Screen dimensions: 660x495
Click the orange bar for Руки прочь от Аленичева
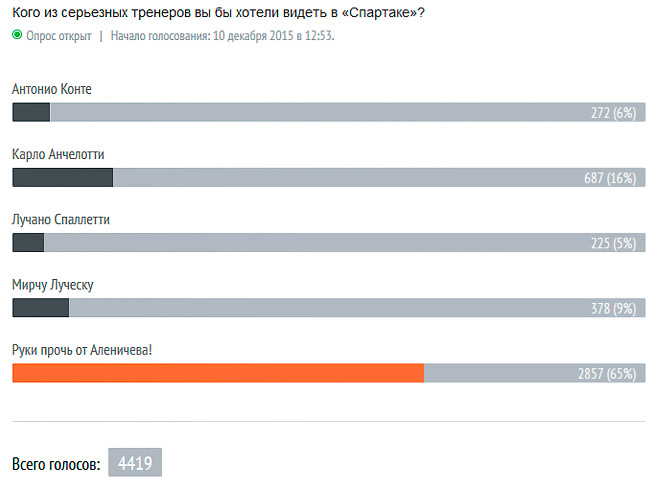tap(218, 373)
